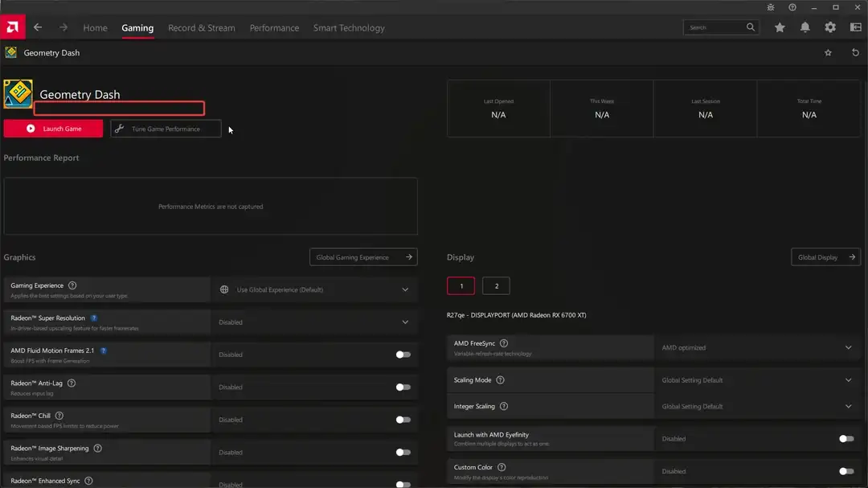Favorite Geometry Dash with the star outline

(x=828, y=52)
